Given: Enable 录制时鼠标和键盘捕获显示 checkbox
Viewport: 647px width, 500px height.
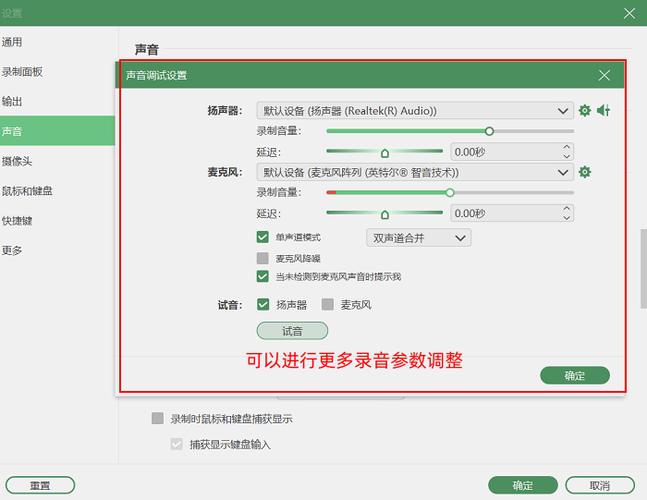Looking at the screenshot, I should tap(158, 418).
